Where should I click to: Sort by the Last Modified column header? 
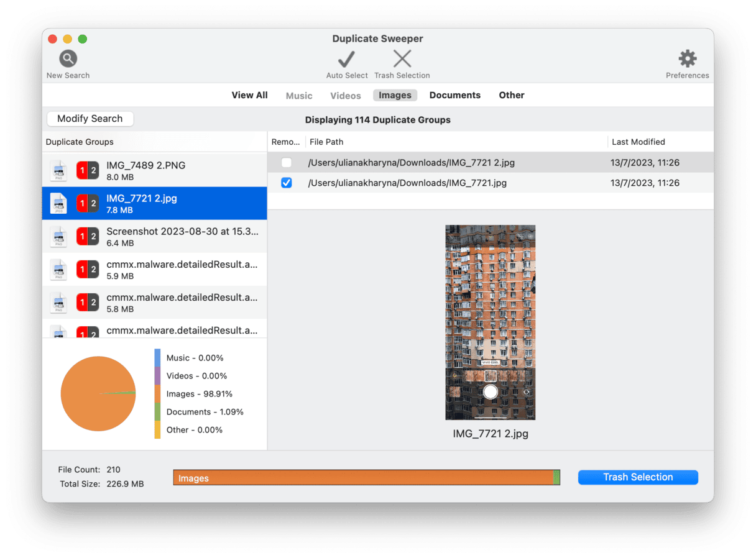tap(638, 142)
